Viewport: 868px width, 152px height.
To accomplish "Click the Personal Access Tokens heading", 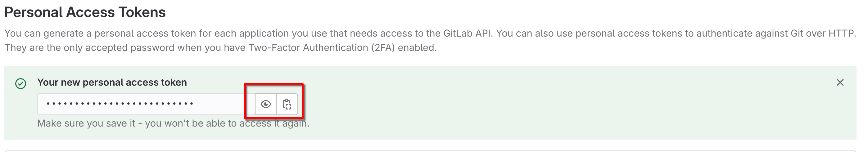I will click(85, 12).
